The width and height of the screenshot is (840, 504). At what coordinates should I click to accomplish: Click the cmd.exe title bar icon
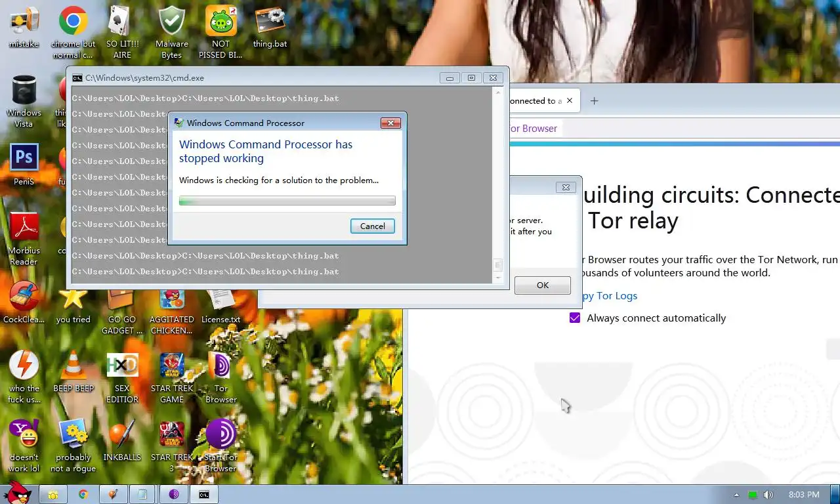point(77,77)
